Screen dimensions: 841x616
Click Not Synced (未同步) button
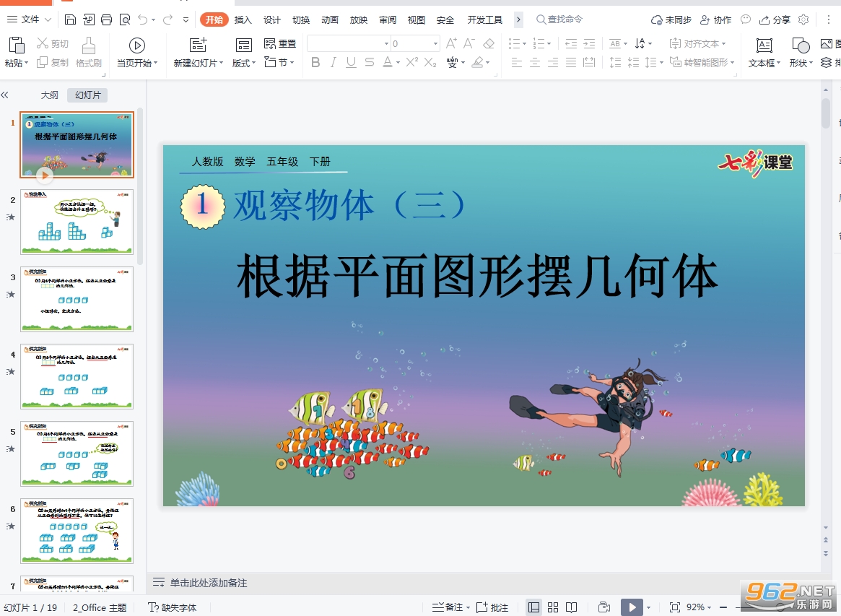tap(671, 19)
